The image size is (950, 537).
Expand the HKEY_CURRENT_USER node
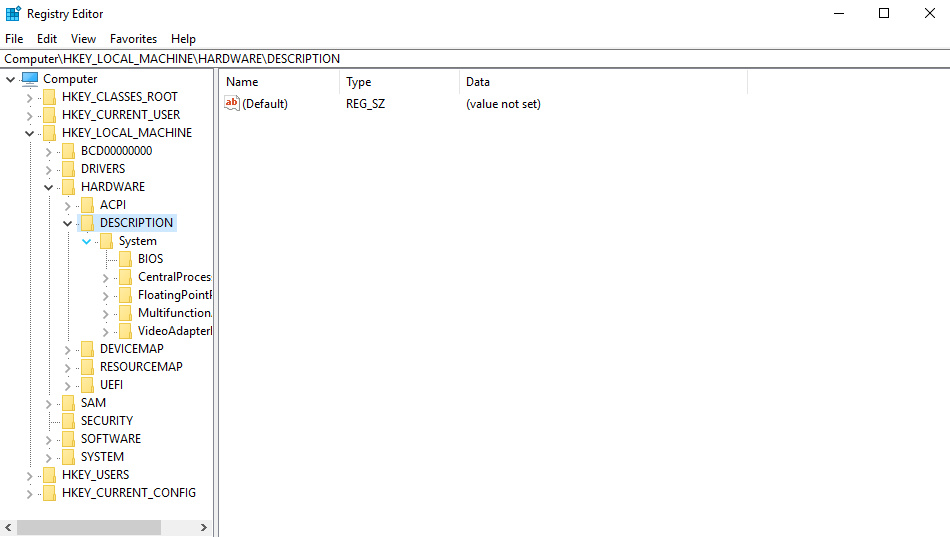click(x=29, y=116)
